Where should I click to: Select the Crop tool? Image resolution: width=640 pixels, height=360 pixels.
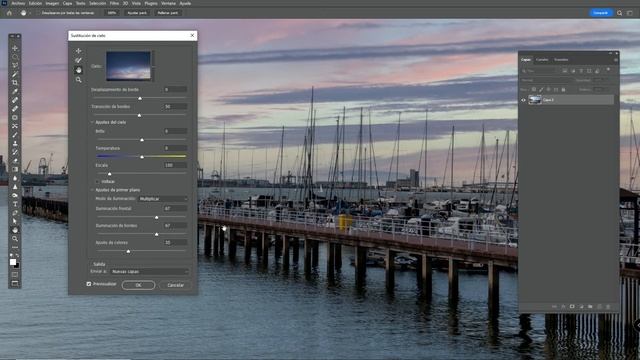(15, 82)
